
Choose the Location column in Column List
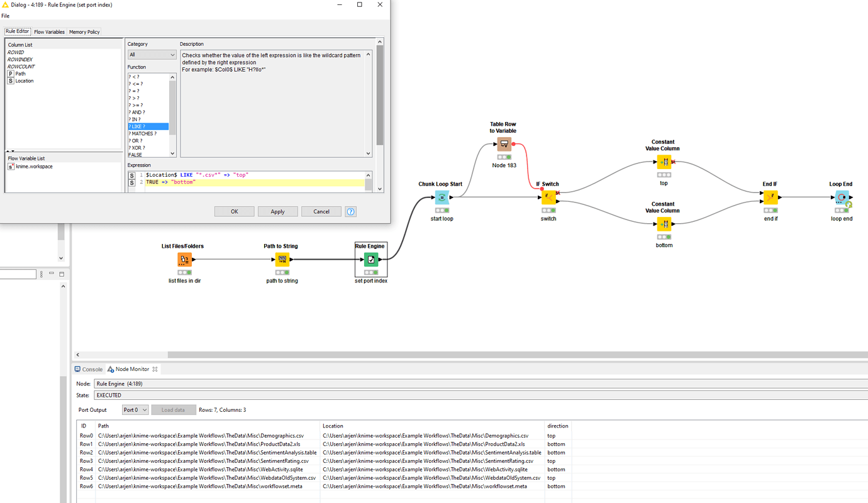pyautogui.click(x=25, y=81)
